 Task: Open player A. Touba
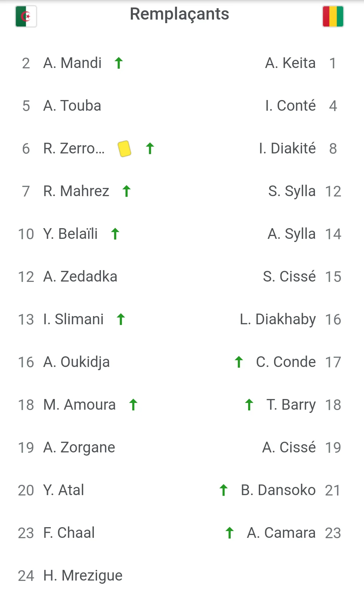(72, 106)
